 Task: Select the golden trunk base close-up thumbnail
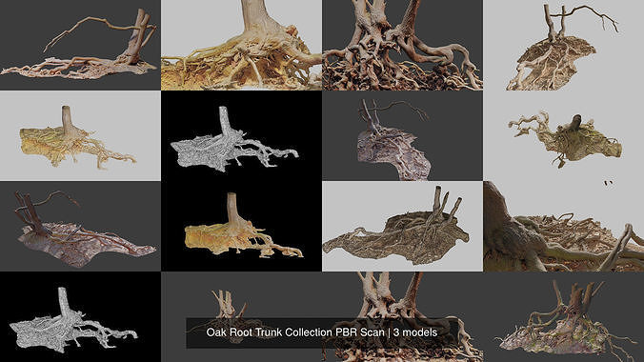click(242, 45)
